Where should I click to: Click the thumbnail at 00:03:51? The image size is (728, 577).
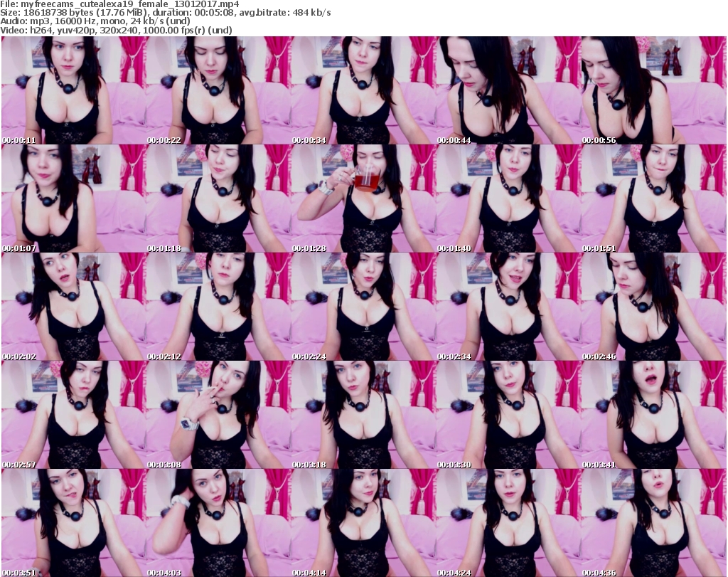(x=73, y=523)
